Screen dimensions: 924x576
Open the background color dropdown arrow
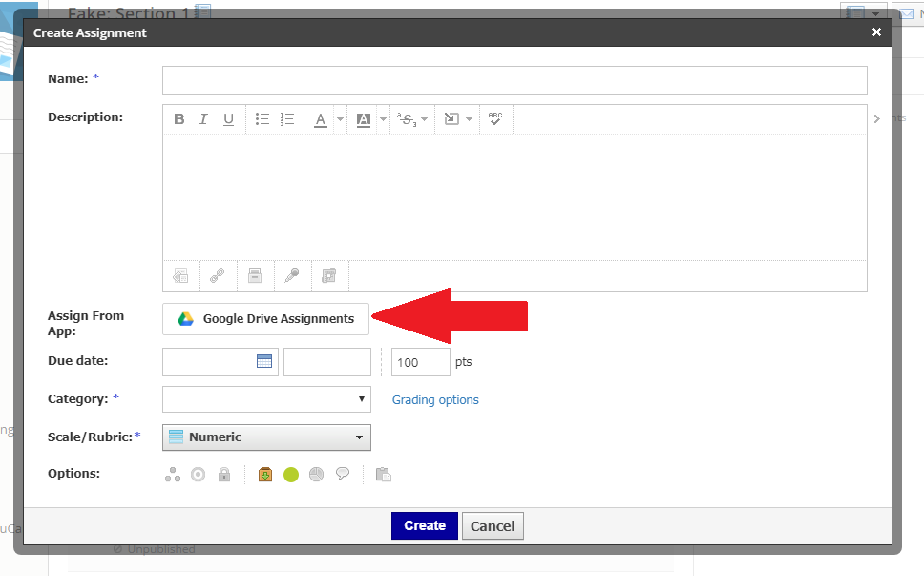[x=383, y=119]
